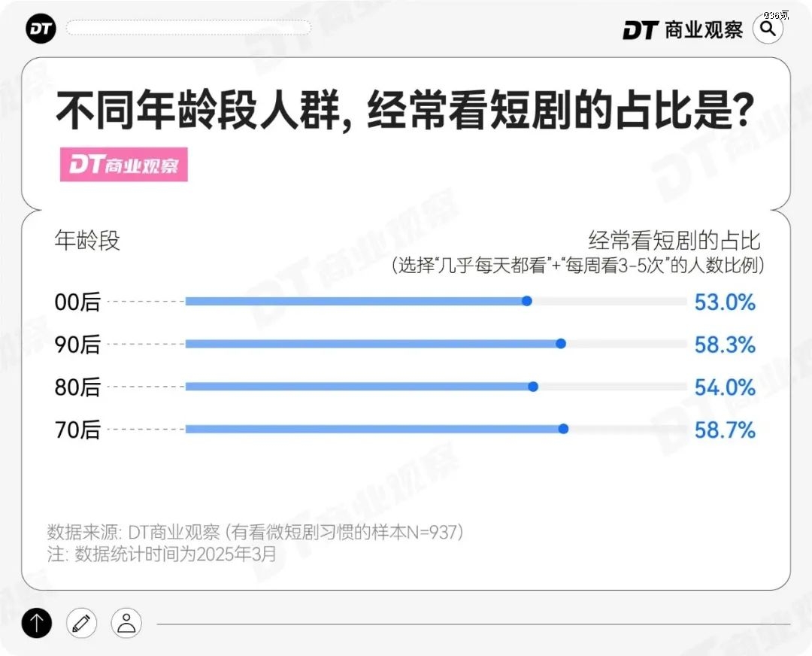Click the 58.3% percentage value
The height and width of the screenshot is (656, 812).
coord(724,345)
